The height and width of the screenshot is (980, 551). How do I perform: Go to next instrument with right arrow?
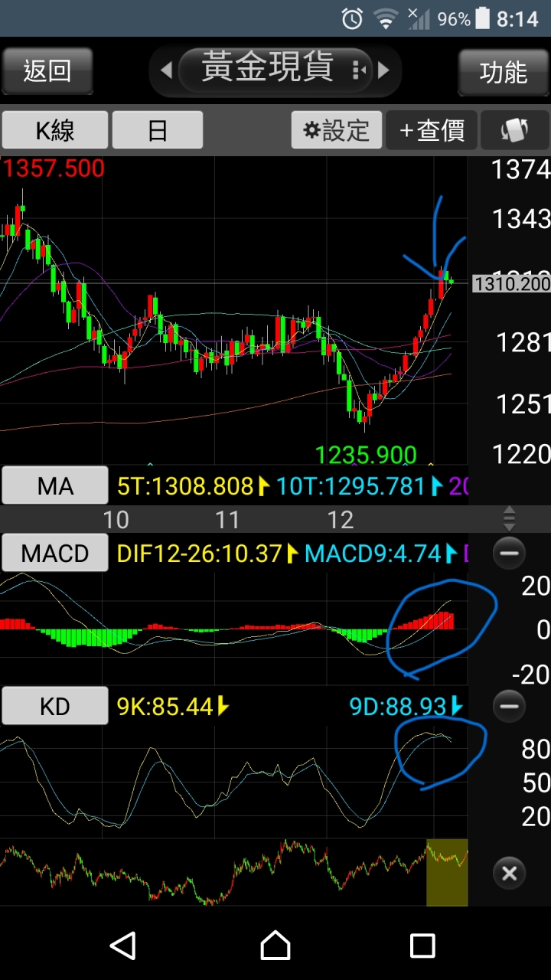click(x=384, y=71)
